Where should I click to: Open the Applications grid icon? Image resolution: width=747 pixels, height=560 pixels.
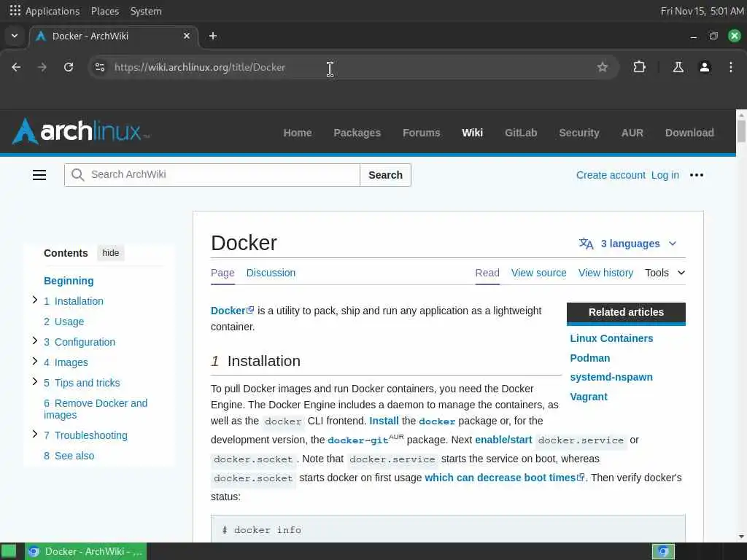tap(15, 10)
